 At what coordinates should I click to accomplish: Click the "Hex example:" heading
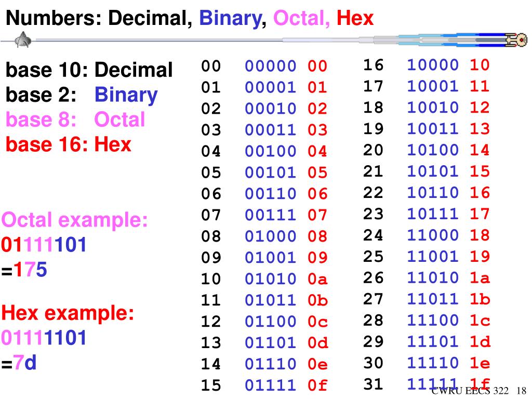(x=68, y=313)
